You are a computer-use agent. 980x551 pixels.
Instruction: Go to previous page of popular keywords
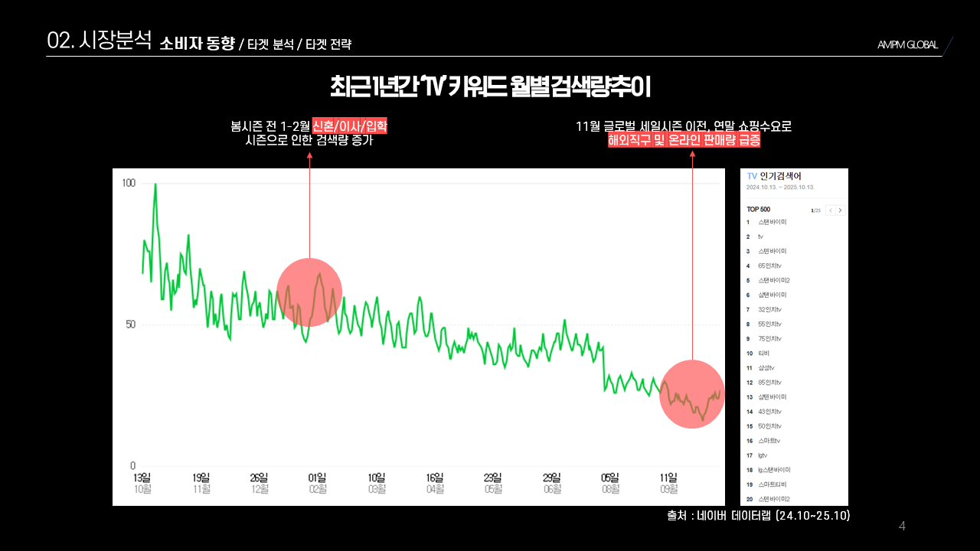point(830,210)
